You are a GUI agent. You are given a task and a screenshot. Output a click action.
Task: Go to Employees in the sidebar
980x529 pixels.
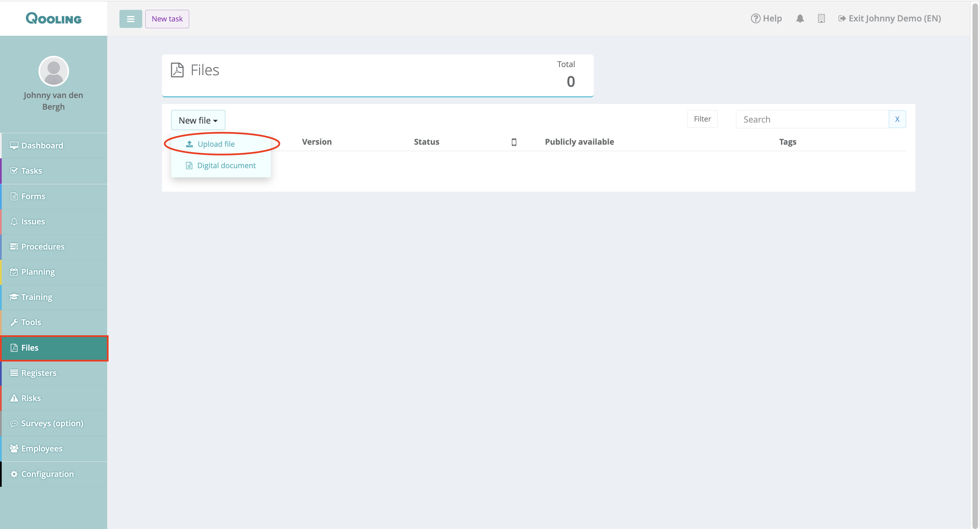click(42, 448)
